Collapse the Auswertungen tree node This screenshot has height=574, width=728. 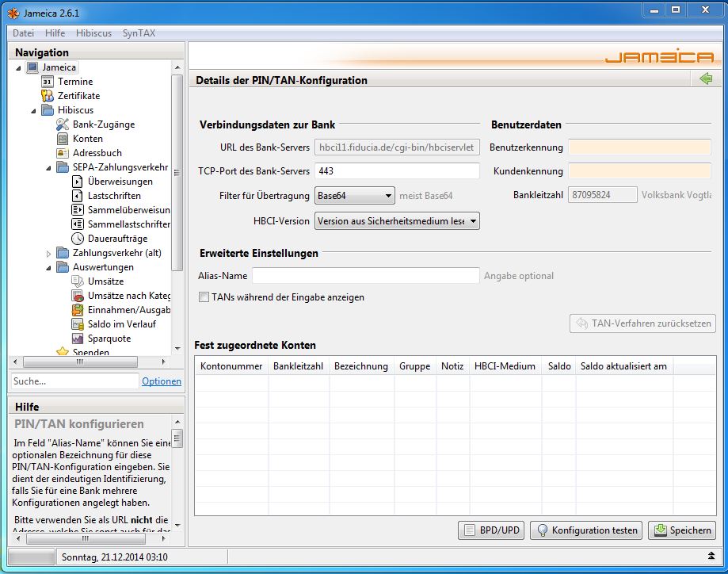[49, 268]
